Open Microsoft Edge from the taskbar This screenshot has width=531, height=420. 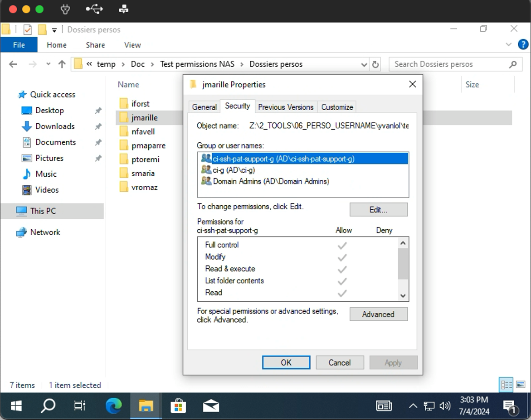coord(113,406)
